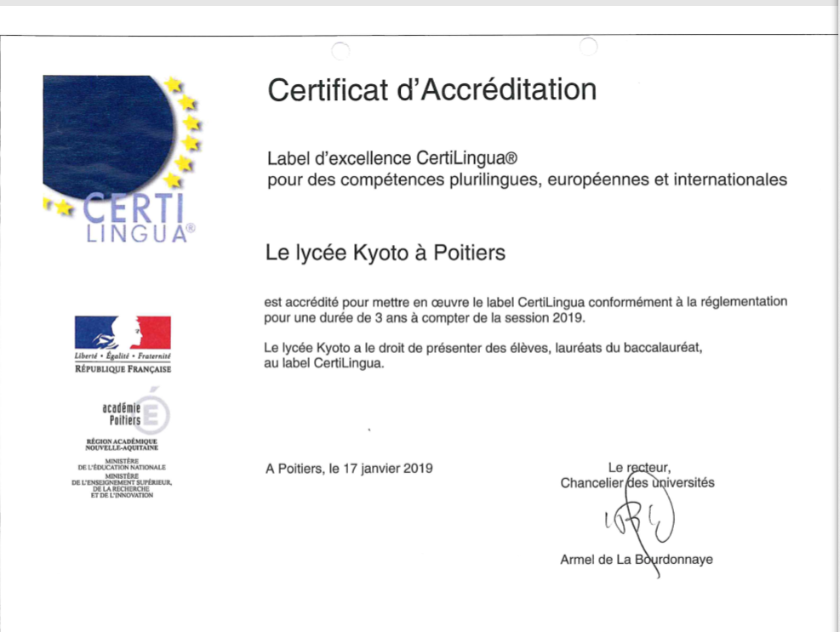Click the "A Poitiers, le 17 janvier 2019" date
The width and height of the screenshot is (840, 632).
pos(349,468)
